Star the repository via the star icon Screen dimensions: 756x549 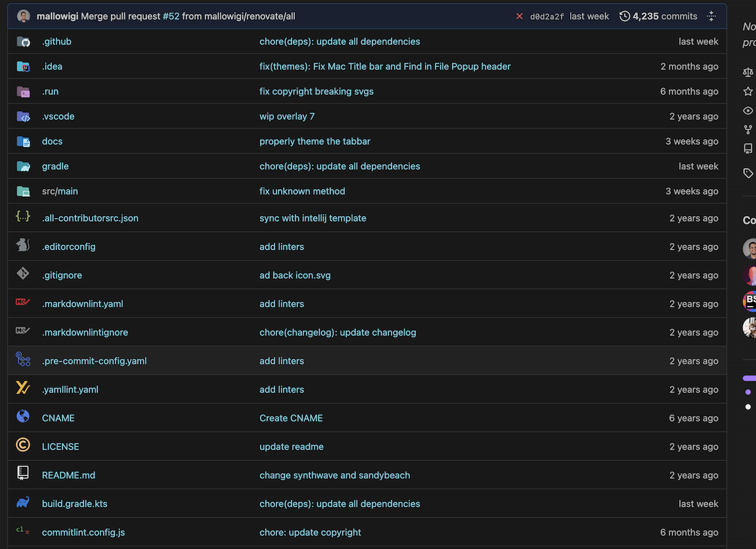click(747, 91)
